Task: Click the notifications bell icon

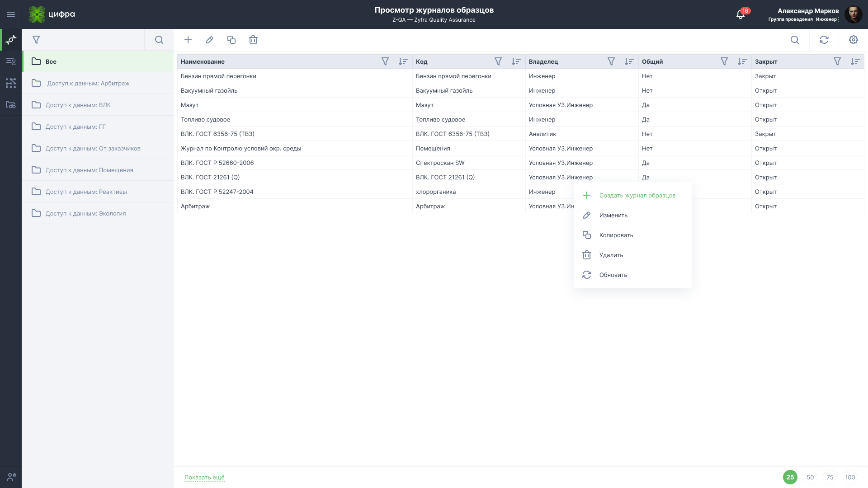Action: click(x=741, y=14)
